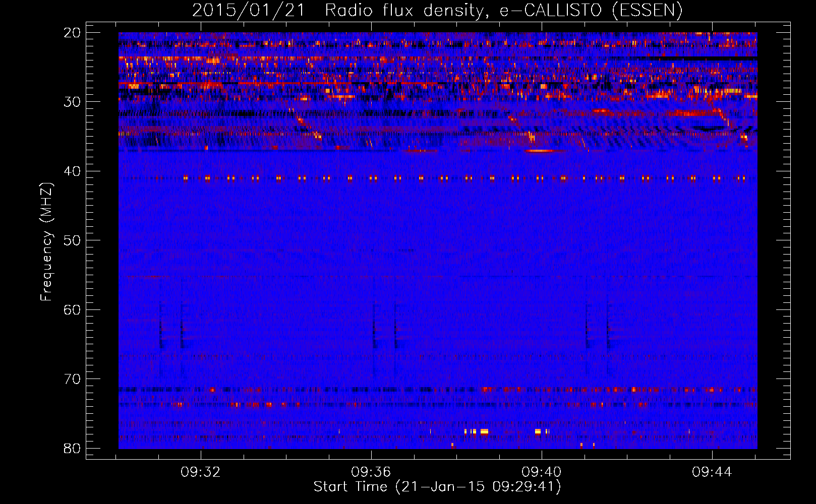Click the 09:40 time tick label
Screen dimensions: 816x504
pyautogui.click(x=542, y=472)
